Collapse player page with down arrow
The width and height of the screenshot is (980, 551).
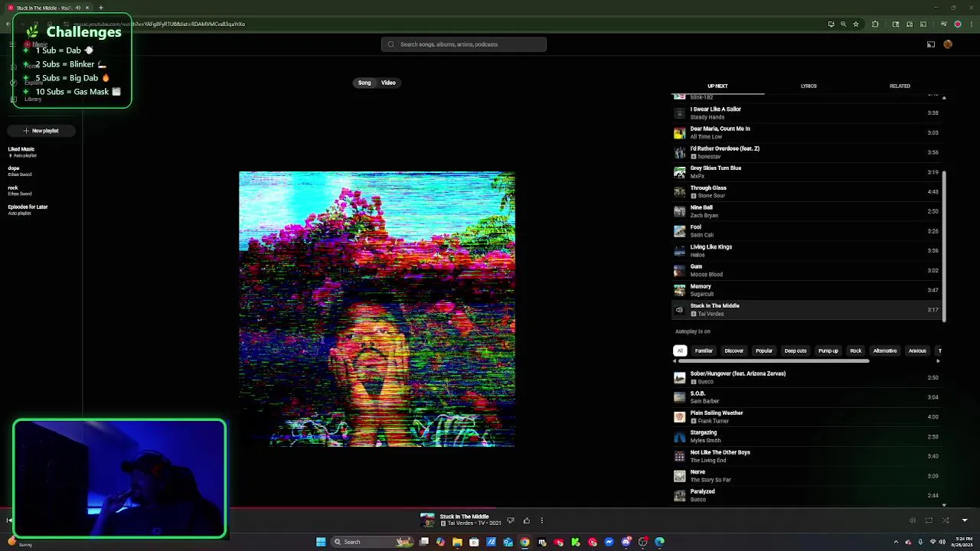(x=965, y=520)
